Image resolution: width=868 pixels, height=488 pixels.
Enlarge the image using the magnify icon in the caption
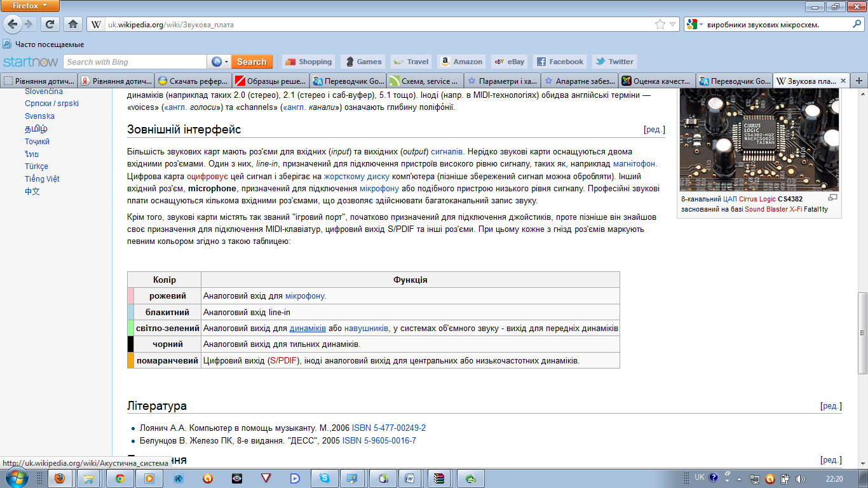832,198
